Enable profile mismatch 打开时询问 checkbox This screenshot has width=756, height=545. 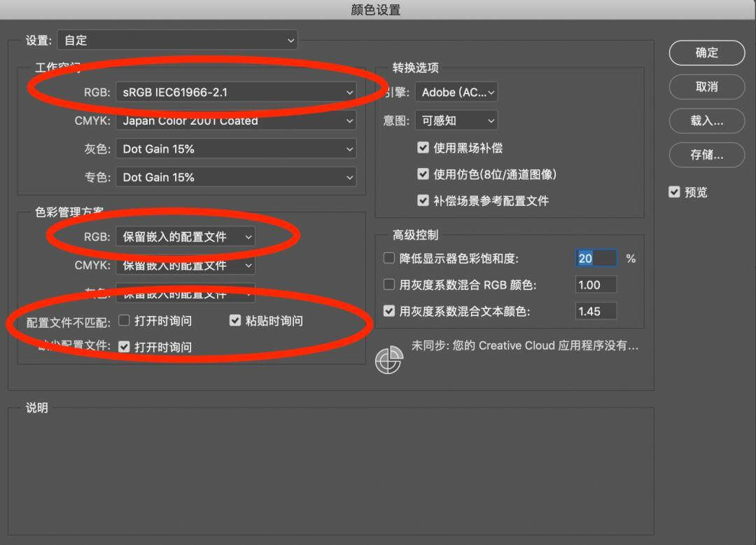coord(124,320)
